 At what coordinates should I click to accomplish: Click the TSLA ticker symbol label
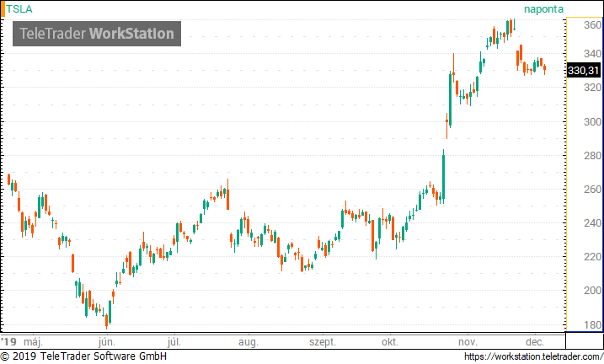[19, 9]
